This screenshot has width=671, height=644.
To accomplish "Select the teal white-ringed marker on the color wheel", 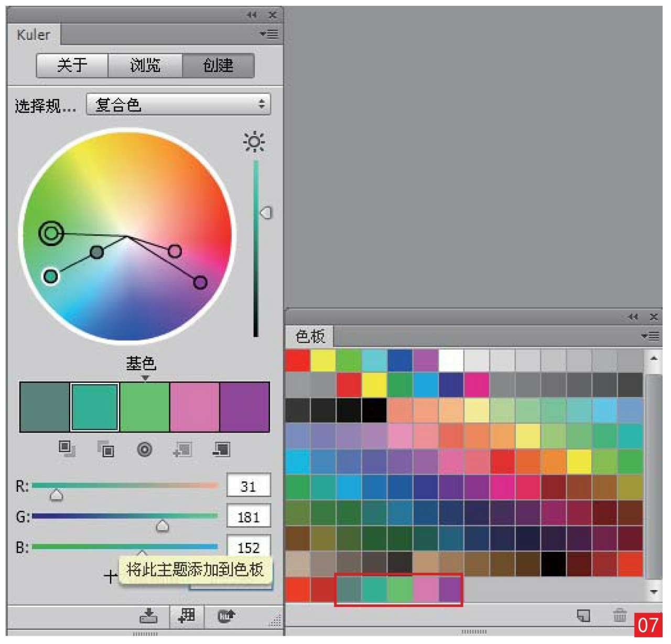I will coord(50,275).
